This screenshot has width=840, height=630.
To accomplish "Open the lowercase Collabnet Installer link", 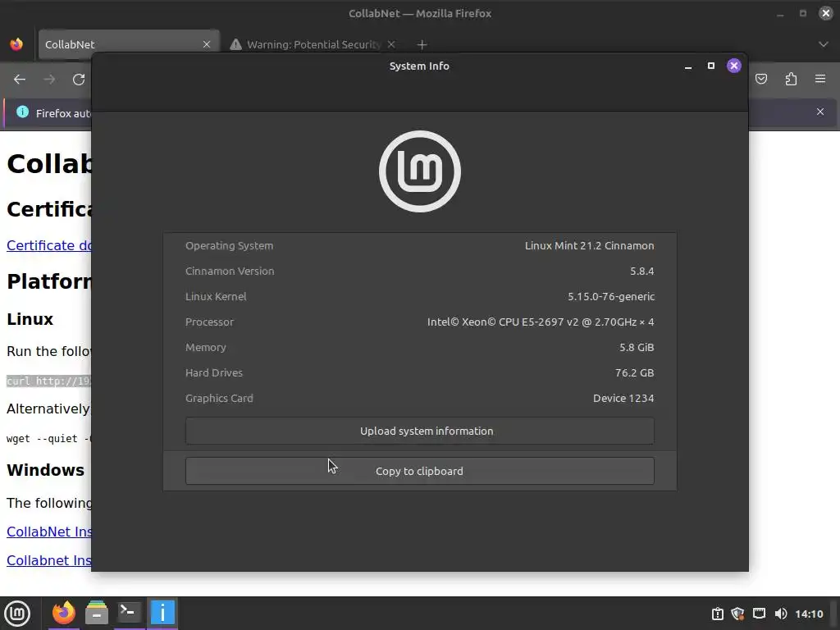I will [x=48, y=560].
